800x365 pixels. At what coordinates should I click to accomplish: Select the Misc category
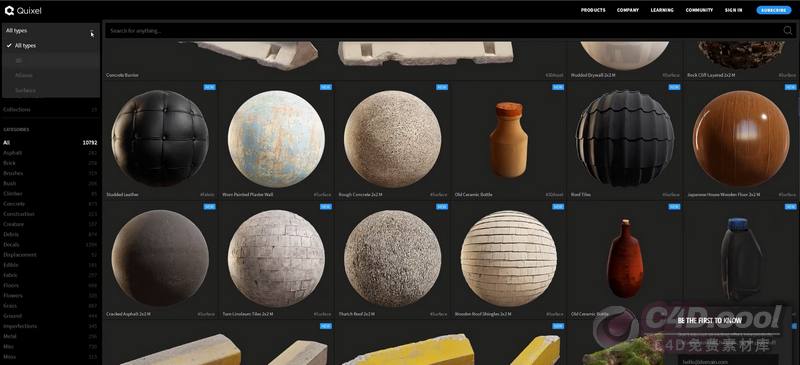point(50,347)
